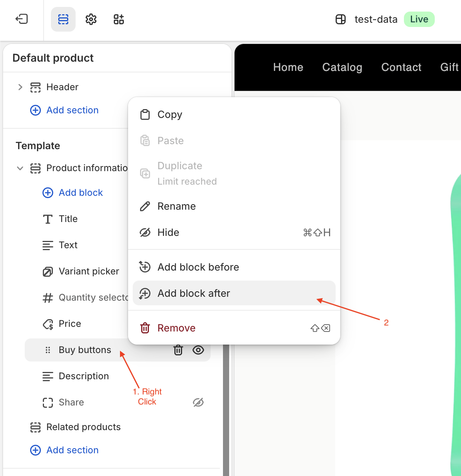Screen dimensions: 461x476
Task: Choose Hide from context menu
Action: pos(234,232)
